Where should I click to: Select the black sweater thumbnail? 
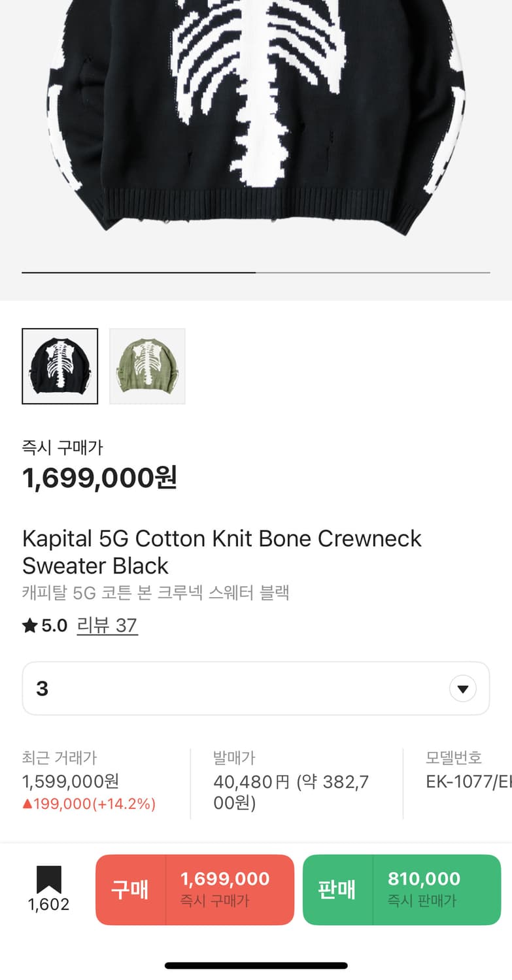click(60, 367)
